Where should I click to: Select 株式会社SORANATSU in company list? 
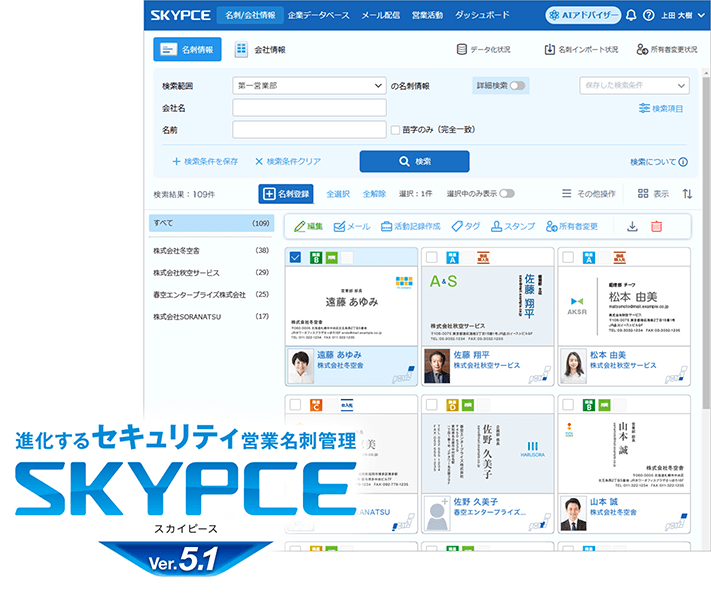pos(211,316)
